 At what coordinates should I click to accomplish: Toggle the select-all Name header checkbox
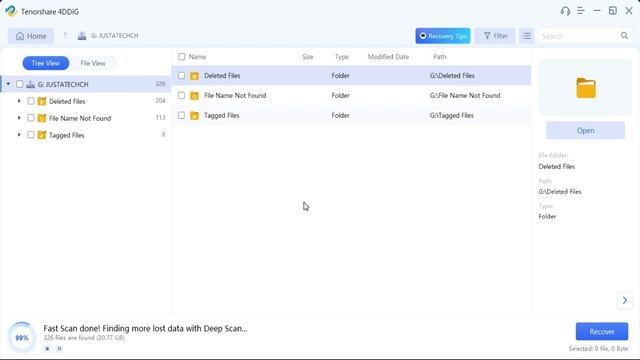point(182,57)
